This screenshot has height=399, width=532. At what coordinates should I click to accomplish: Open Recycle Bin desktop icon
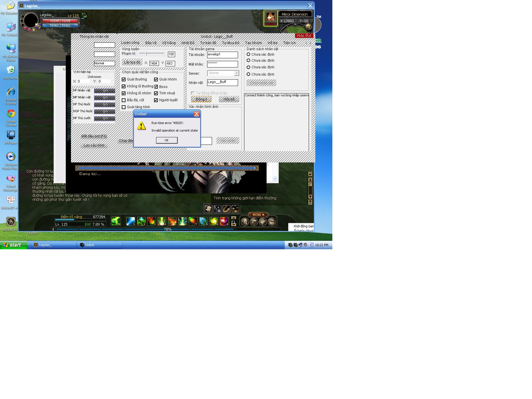[11, 73]
